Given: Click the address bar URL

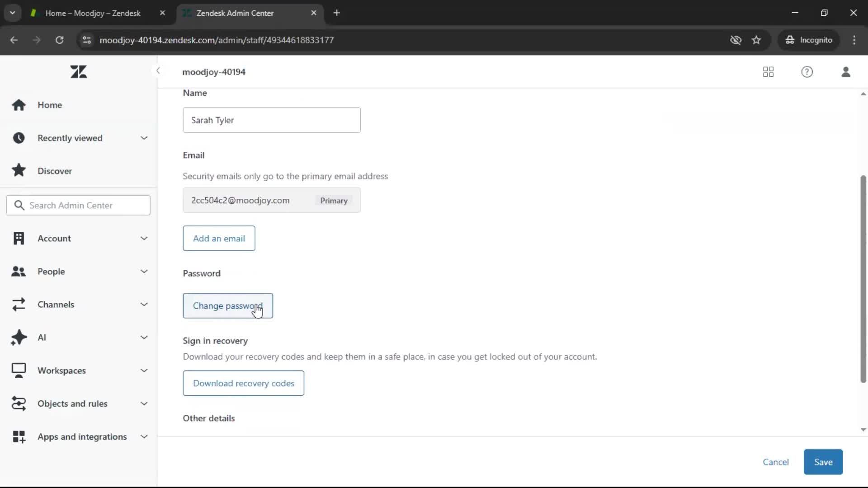Looking at the screenshot, I should coord(217,40).
